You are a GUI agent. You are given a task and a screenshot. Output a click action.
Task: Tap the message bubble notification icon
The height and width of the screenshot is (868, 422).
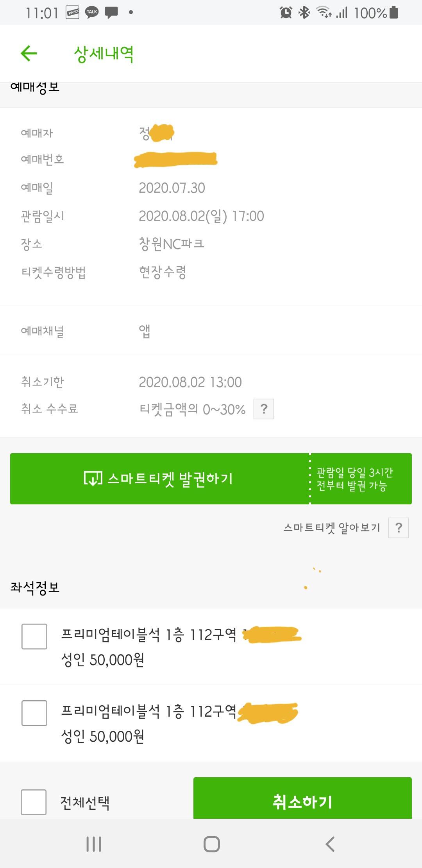click(111, 13)
